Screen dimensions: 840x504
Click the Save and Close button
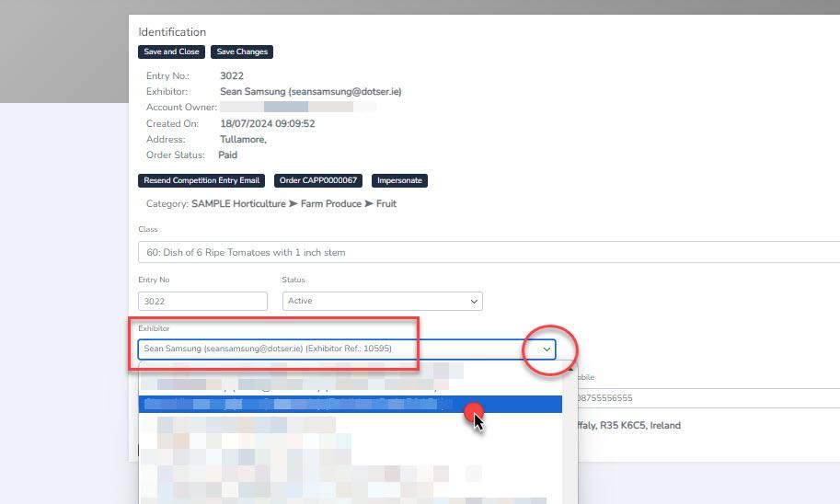(x=171, y=52)
